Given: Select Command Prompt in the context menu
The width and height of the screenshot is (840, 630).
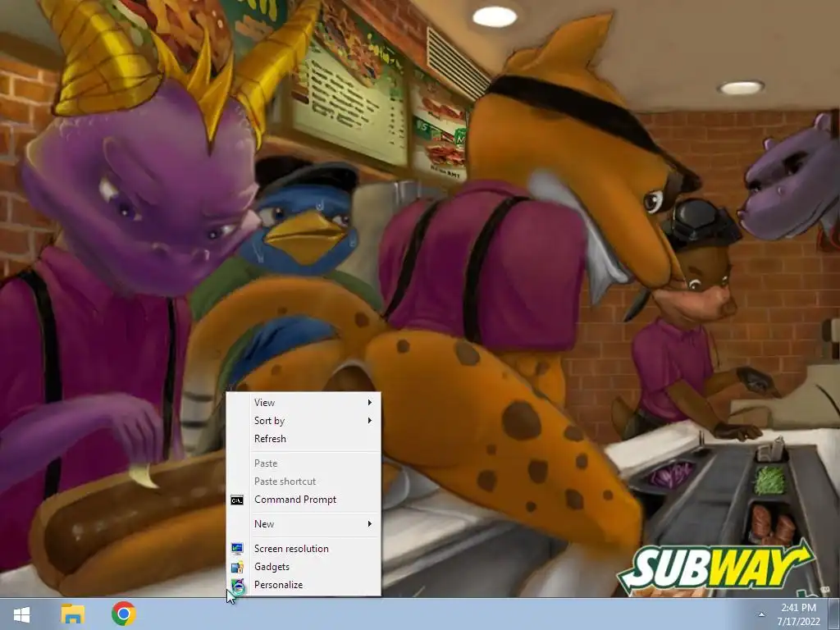Looking at the screenshot, I should 304,500.
